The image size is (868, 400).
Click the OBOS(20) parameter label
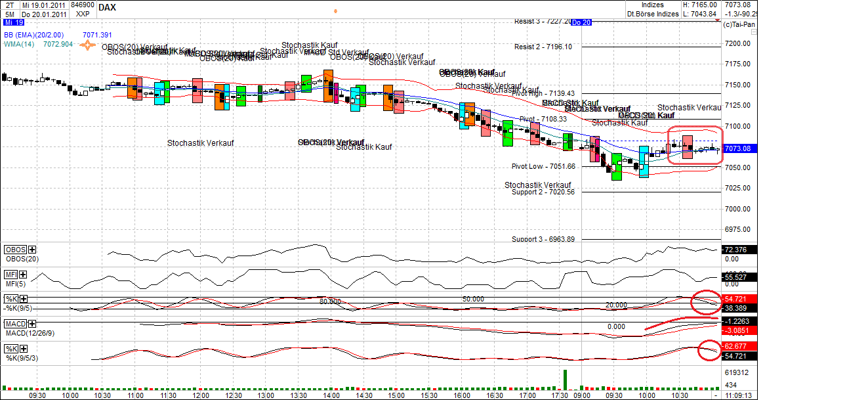(22, 259)
